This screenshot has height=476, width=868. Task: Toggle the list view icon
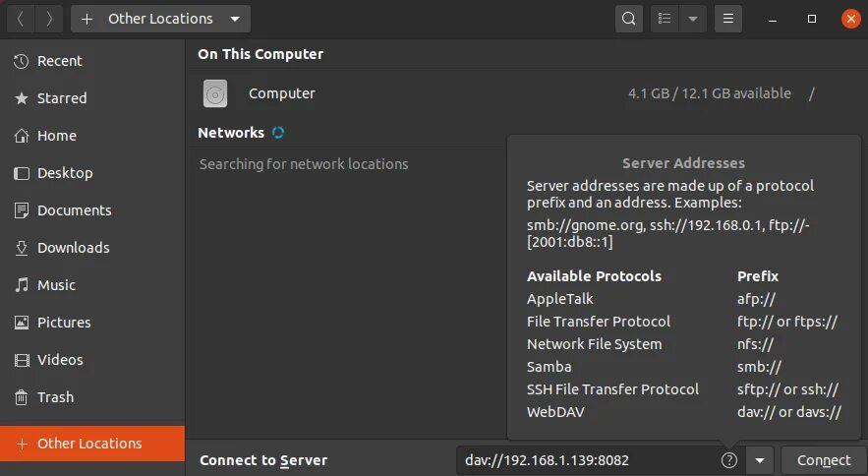point(665,19)
